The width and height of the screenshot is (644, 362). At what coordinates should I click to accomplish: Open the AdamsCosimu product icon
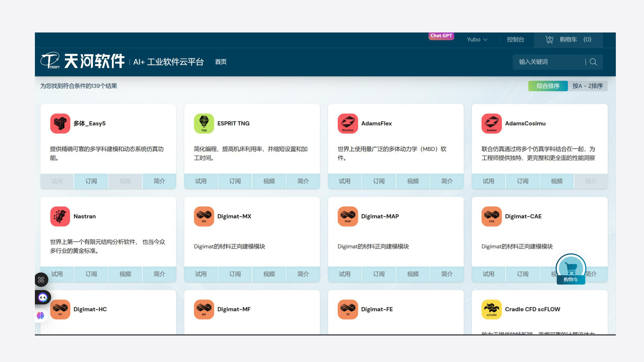tap(492, 123)
